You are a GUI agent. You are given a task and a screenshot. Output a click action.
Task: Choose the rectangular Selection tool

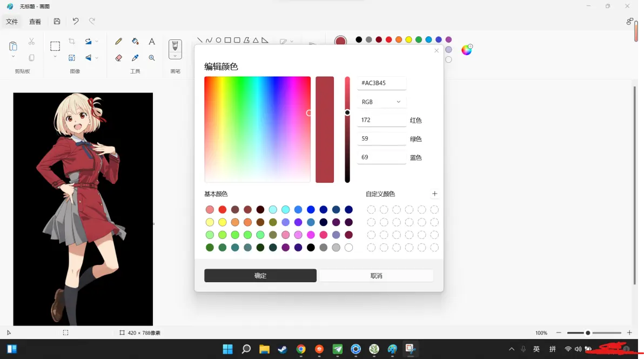click(55, 45)
